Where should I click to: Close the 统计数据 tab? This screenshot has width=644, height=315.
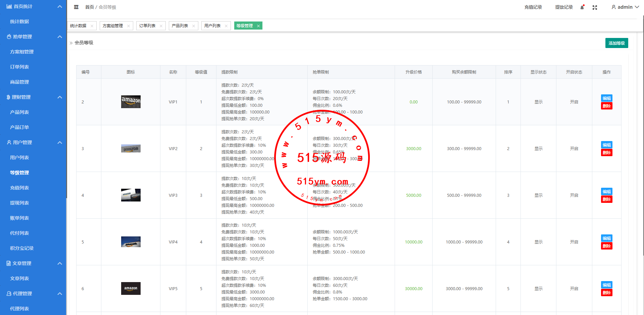pyautogui.click(x=92, y=26)
